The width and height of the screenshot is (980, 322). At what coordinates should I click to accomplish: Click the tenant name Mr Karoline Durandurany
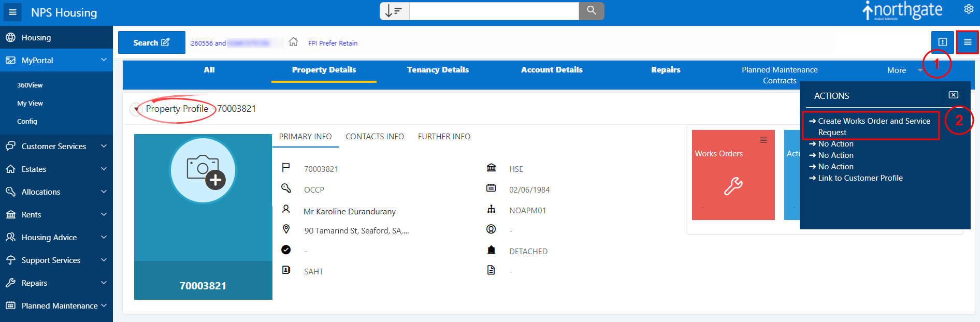pyautogui.click(x=350, y=211)
